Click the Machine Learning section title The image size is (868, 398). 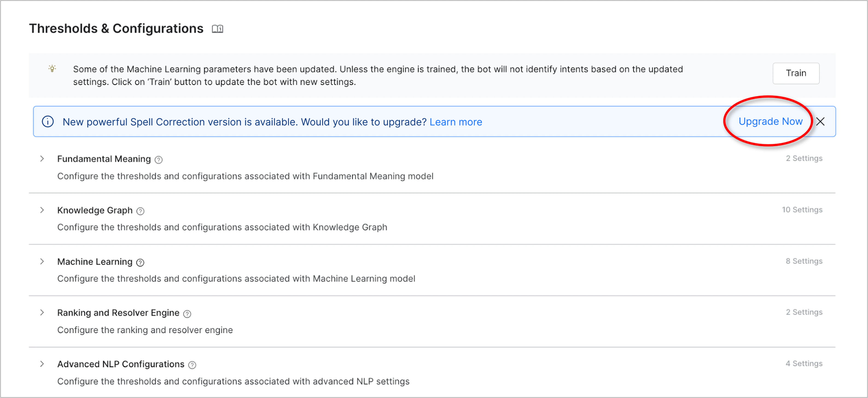click(x=95, y=262)
